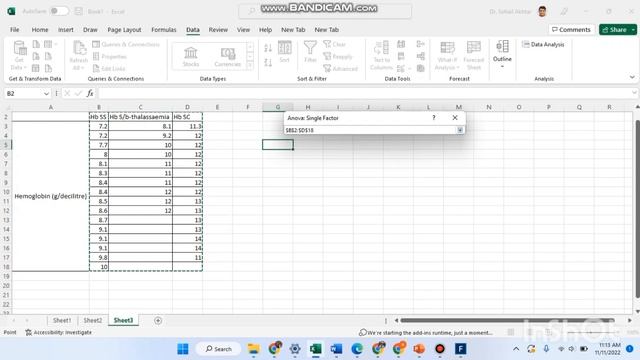The height and width of the screenshot is (360, 640).
Task: Click the taskbar Search box
Action: coord(218,349)
